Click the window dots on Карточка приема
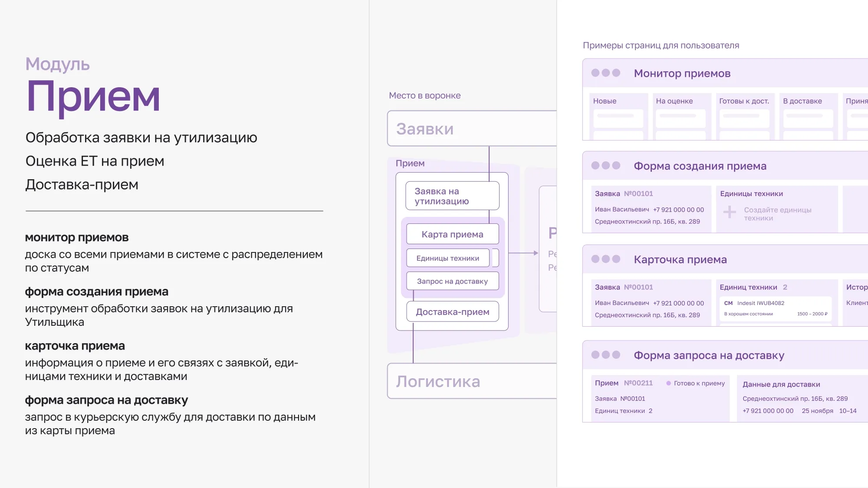Screen dimensions: 868x488 click(x=606, y=259)
